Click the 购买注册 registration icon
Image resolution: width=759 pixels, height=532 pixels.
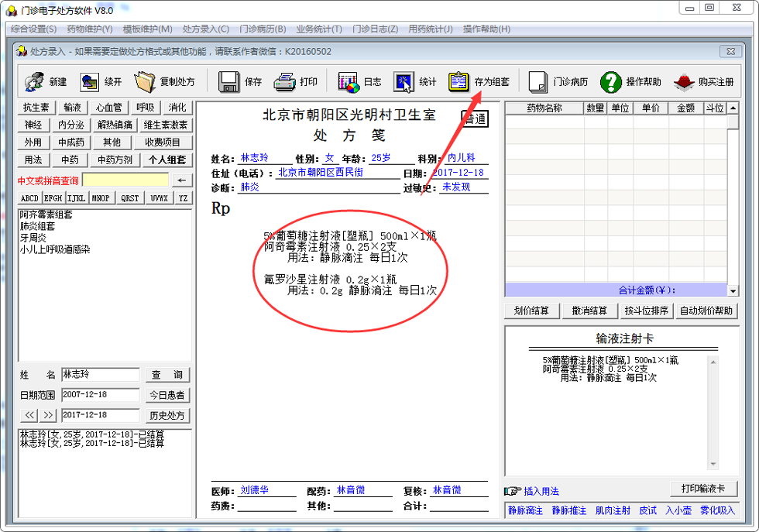(683, 81)
